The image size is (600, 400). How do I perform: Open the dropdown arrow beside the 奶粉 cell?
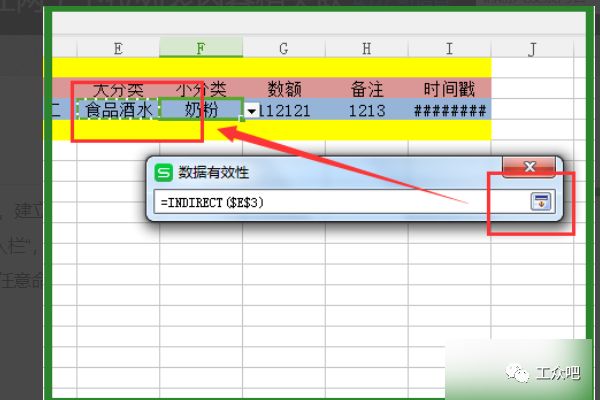pos(252,111)
